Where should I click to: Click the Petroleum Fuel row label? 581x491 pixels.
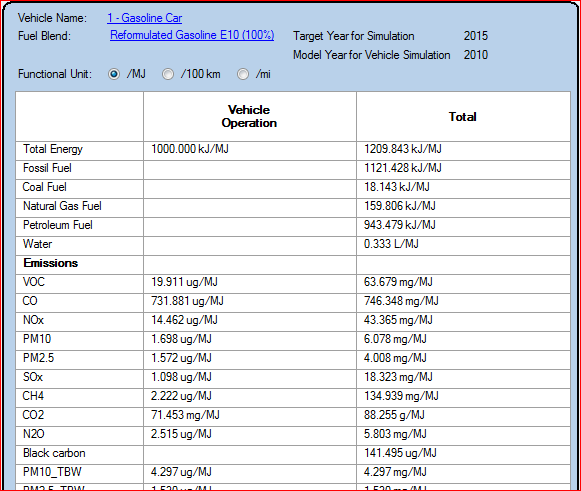58,225
